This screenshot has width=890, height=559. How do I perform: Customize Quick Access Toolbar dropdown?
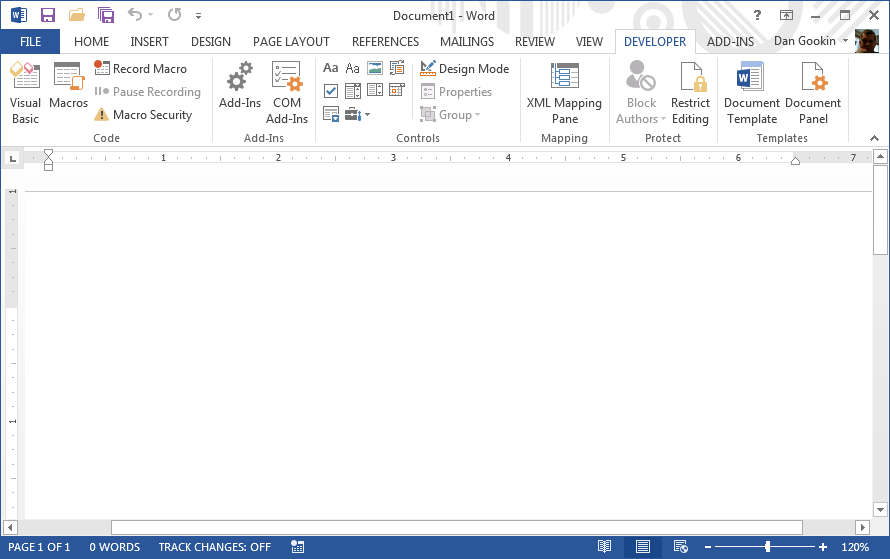pos(198,16)
